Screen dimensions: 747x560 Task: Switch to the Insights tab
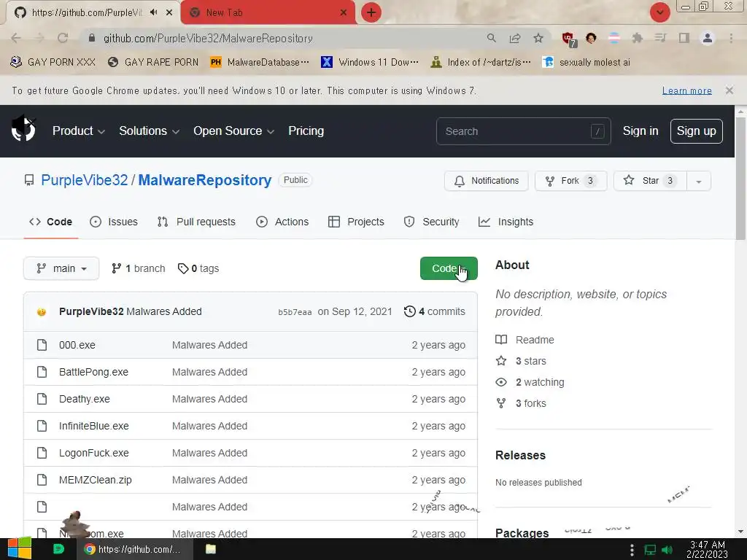[506, 222]
